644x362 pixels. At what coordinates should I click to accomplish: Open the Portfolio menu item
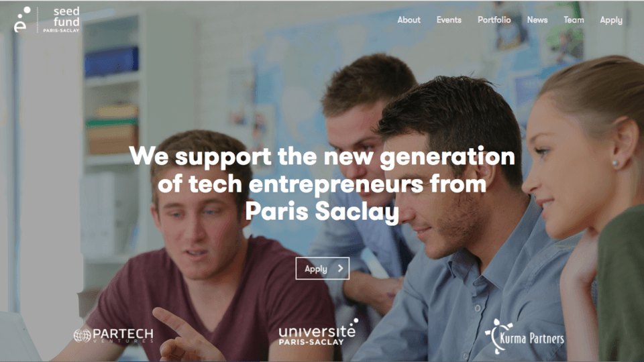pyautogui.click(x=494, y=19)
